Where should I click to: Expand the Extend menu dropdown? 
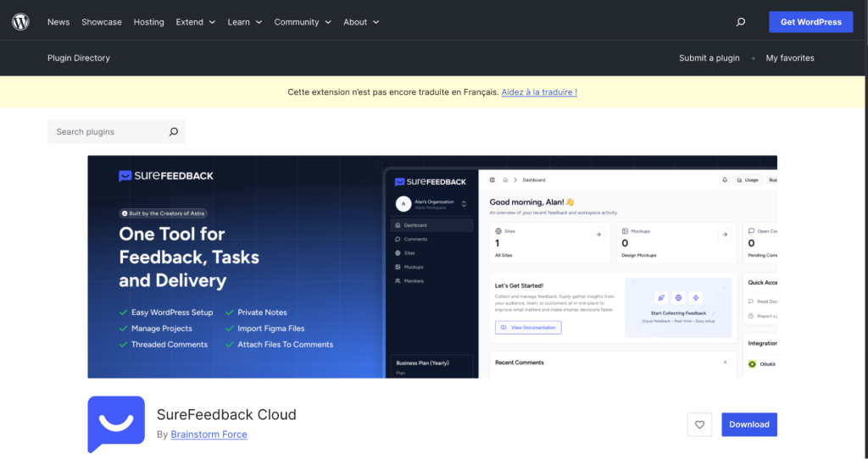click(195, 22)
